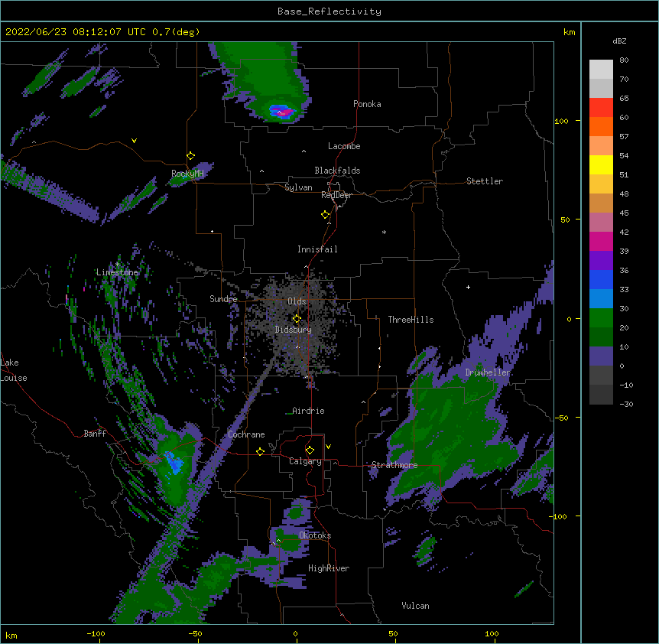659x644 pixels.
Task: Click the 80 dBZ light gray legend swatch
Action: pyautogui.click(x=601, y=69)
